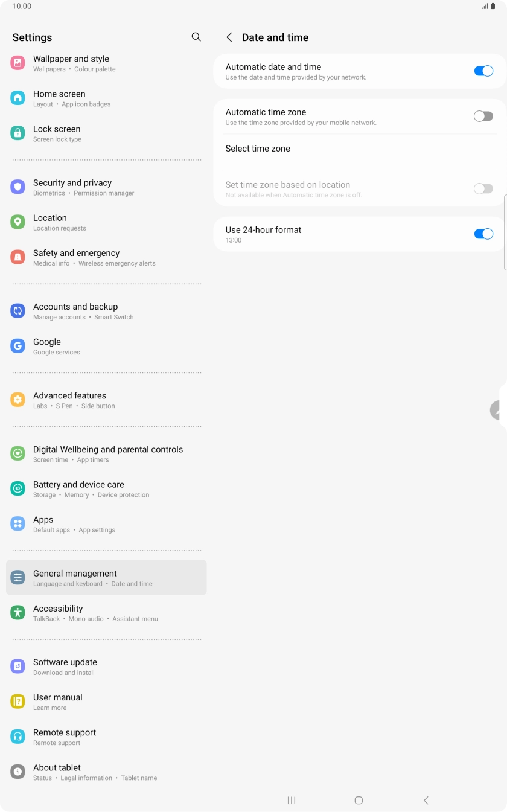Open the User manual entry
Image resolution: width=507 pixels, height=812 pixels.
click(x=106, y=702)
